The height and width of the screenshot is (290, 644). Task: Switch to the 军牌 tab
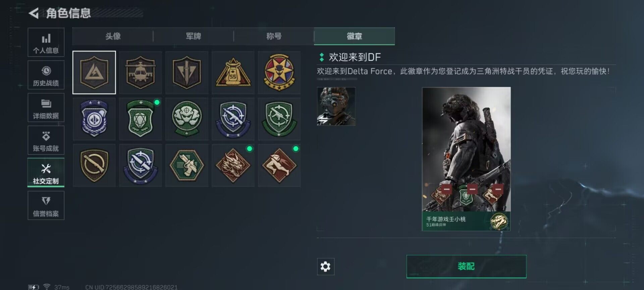click(194, 36)
